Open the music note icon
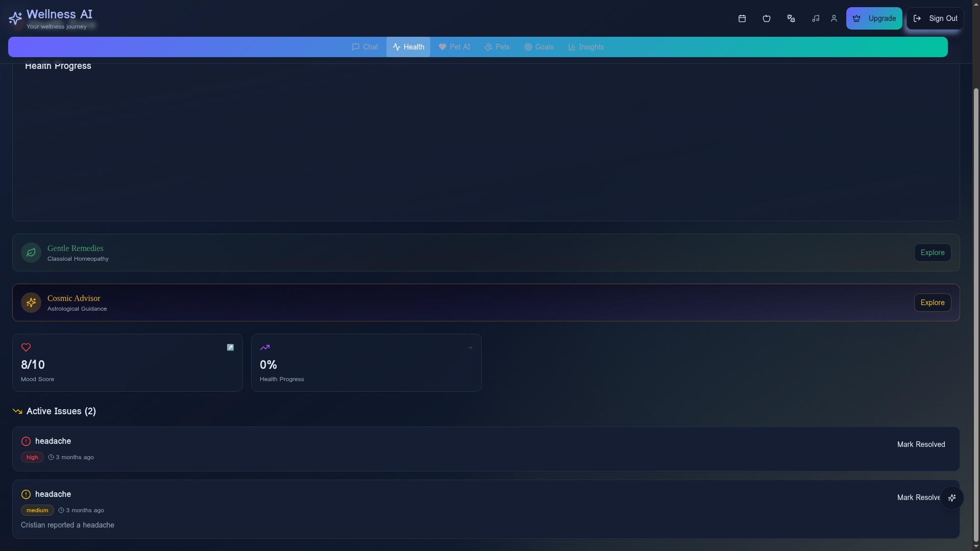This screenshot has width=980, height=551. click(x=815, y=18)
